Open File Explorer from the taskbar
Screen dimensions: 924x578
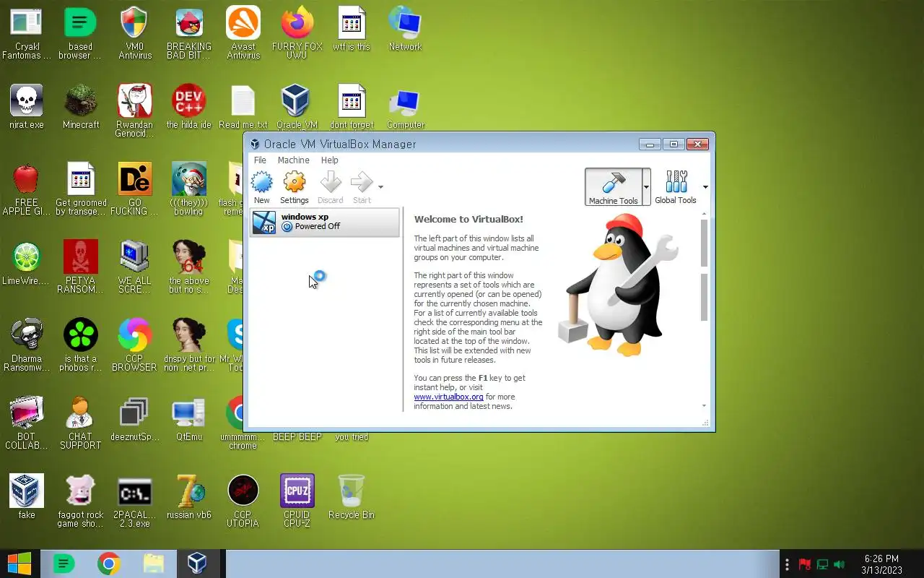click(x=153, y=564)
